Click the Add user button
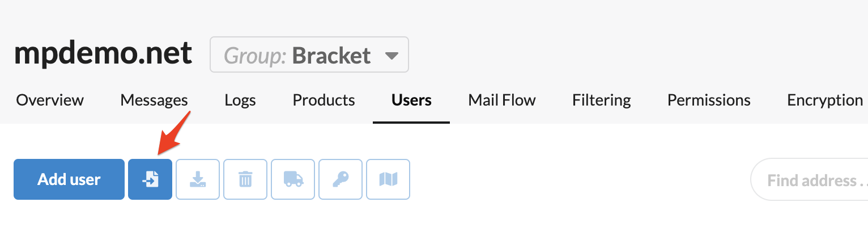 coord(69,179)
